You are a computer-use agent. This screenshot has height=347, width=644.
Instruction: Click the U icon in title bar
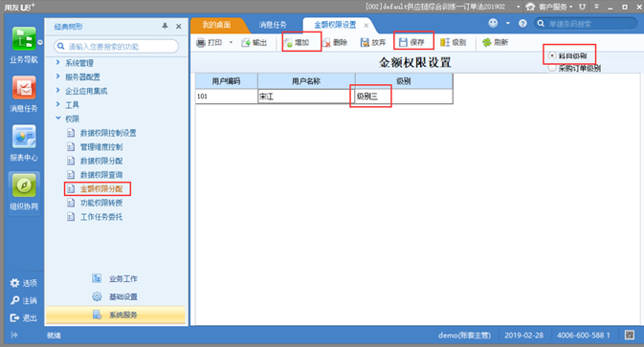point(582,7)
